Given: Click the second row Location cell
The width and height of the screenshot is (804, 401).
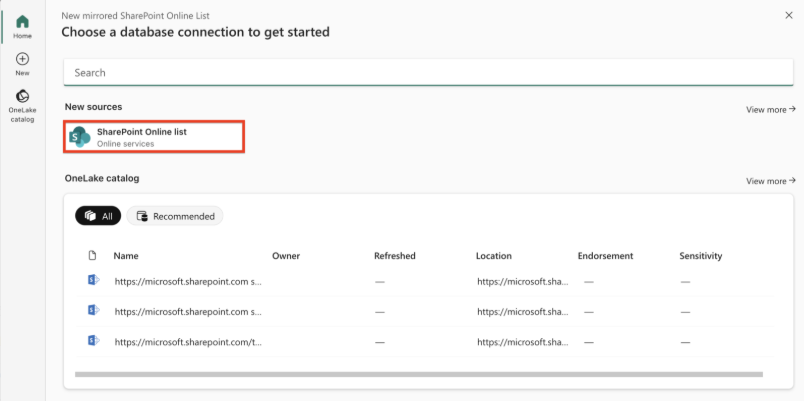Looking at the screenshot, I should click(x=523, y=311).
